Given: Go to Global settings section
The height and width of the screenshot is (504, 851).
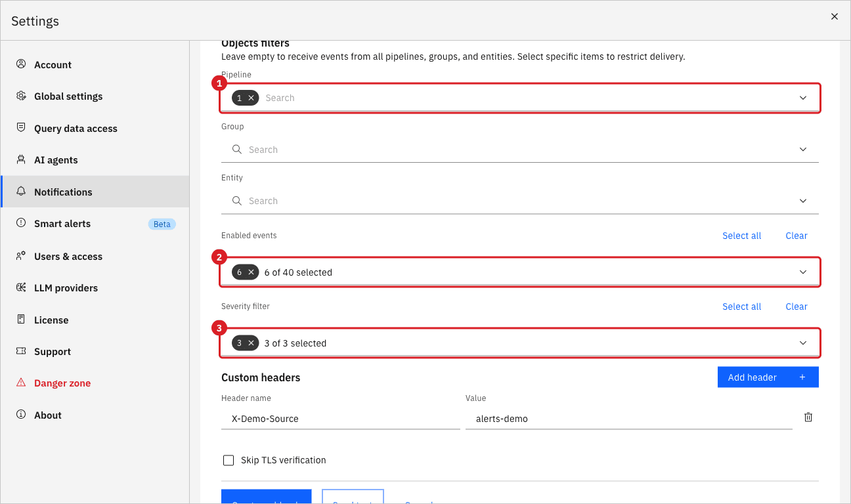Looking at the screenshot, I should tap(95, 96).
